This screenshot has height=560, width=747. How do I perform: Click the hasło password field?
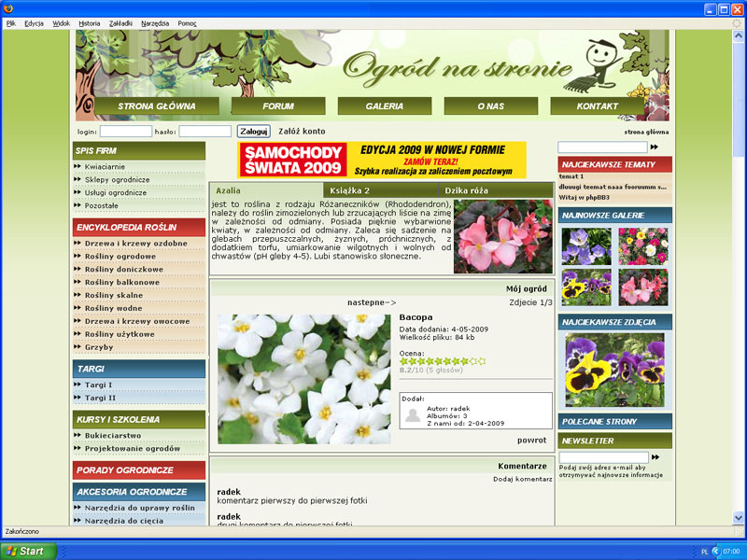pyautogui.click(x=204, y=131)
